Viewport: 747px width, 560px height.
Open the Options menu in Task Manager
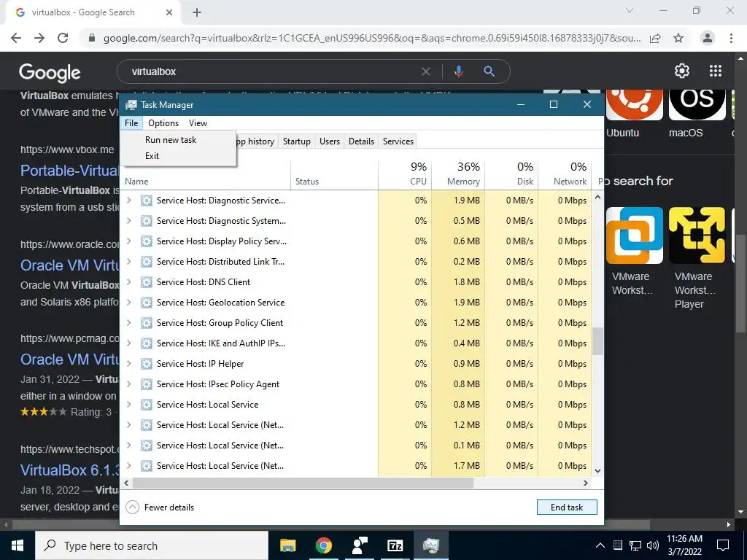(x=163, y=122)
